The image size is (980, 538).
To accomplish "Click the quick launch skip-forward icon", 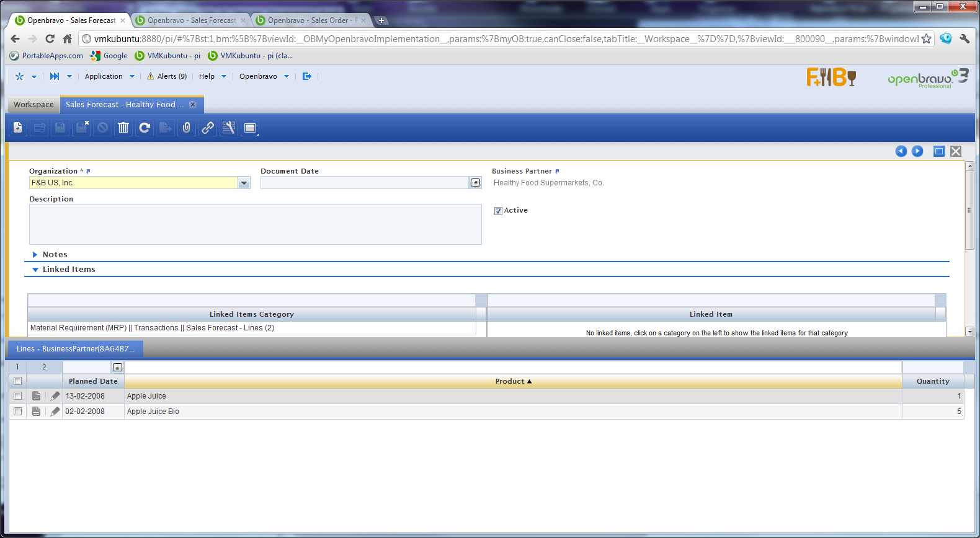I will click(x=55, y=76).
